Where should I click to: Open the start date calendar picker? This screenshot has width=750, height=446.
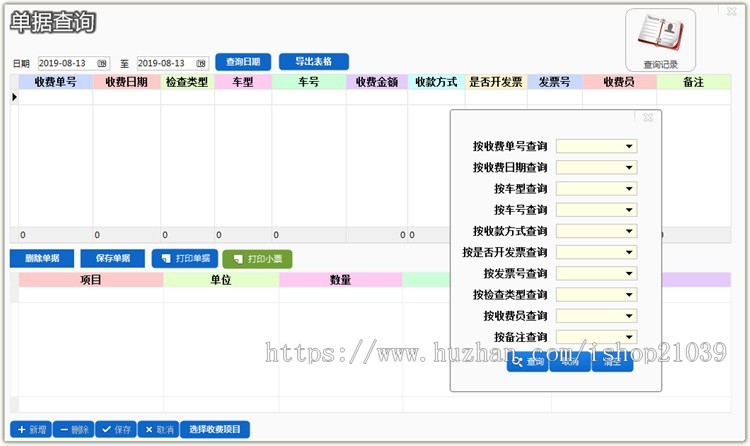102,63
